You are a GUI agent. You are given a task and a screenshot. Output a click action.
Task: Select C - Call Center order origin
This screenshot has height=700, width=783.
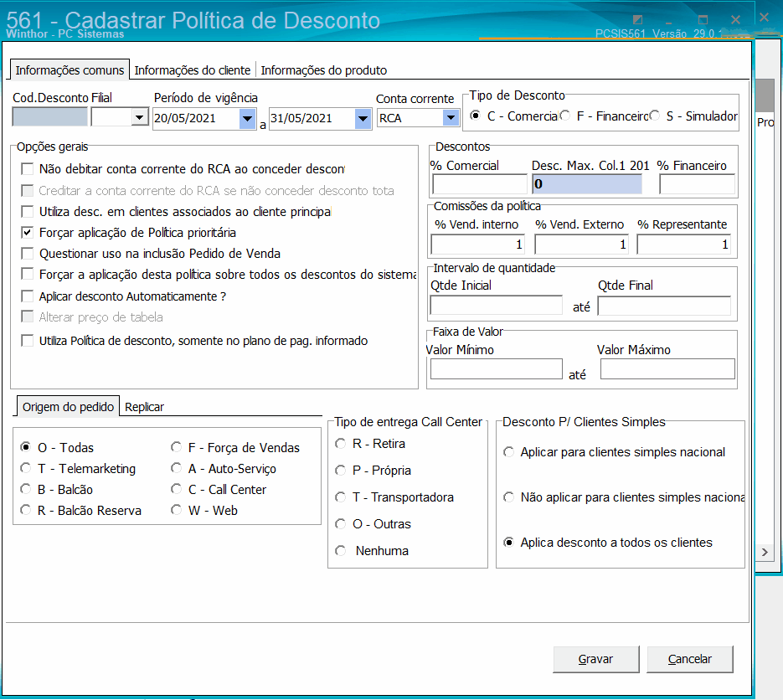coord(176,489)
